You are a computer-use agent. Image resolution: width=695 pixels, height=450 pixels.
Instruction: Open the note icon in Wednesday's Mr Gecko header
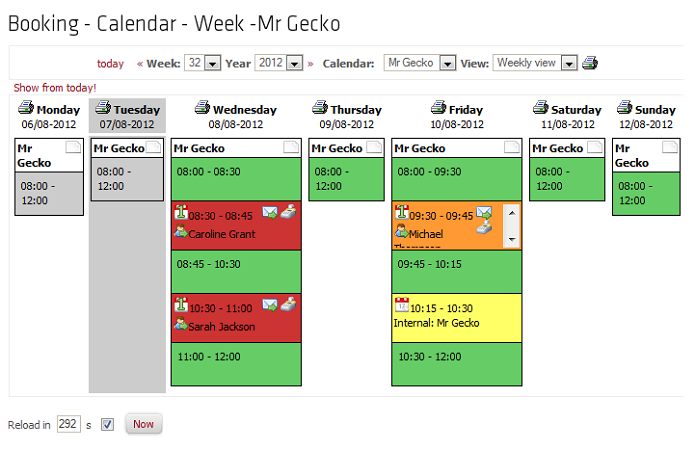point(291,147)
